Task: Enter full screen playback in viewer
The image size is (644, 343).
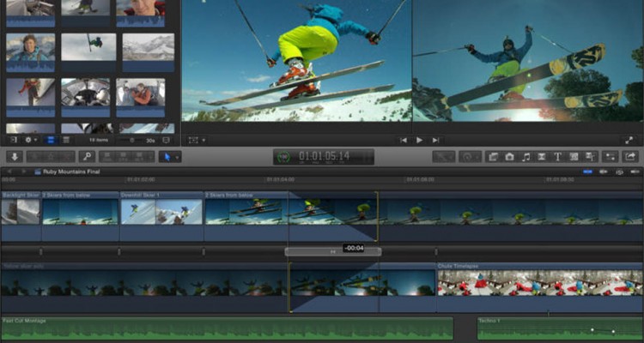Action: [629, 141]
